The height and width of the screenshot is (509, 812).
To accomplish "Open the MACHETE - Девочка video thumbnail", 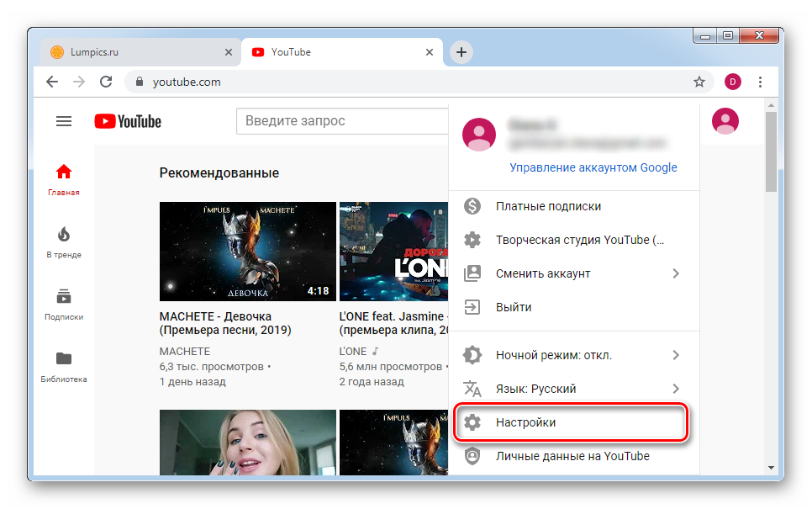I will click(x=247, y=252).
